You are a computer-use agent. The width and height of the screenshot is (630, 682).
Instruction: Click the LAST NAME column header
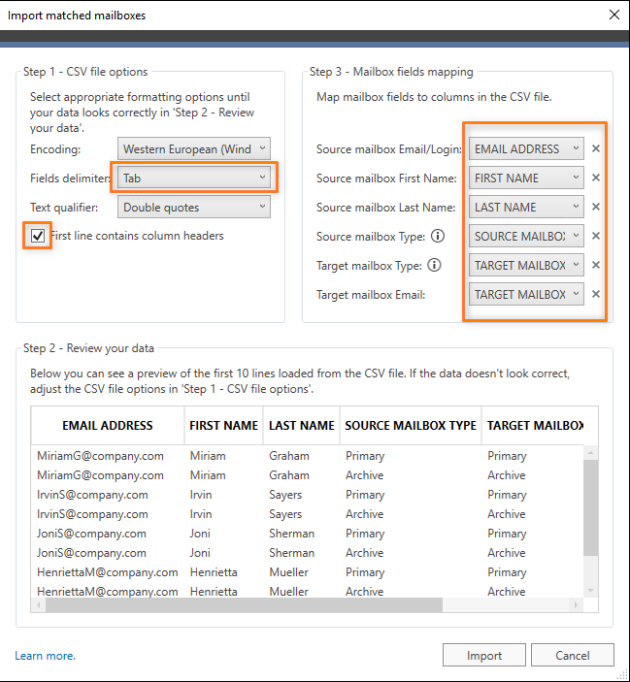301,425
